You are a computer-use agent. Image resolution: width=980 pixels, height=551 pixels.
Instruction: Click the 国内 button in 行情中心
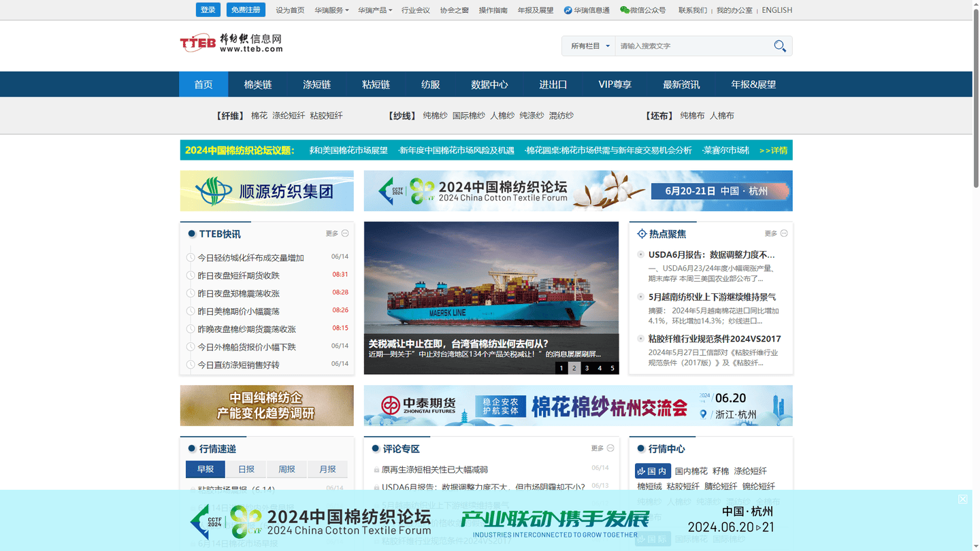click(653, 471)
